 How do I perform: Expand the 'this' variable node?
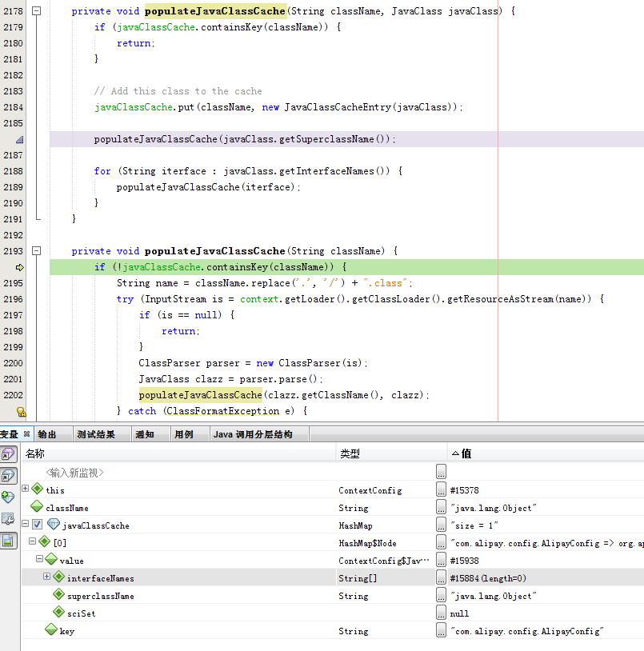point(26,489)
